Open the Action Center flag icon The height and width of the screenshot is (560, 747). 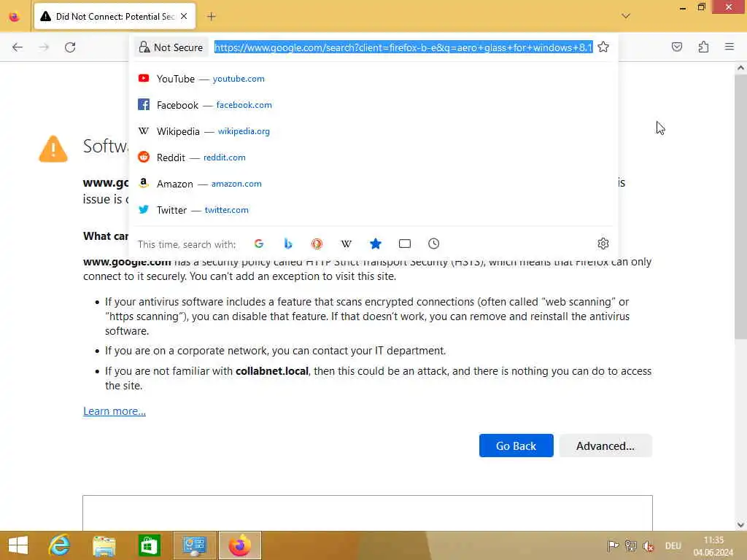coord(613,545)
